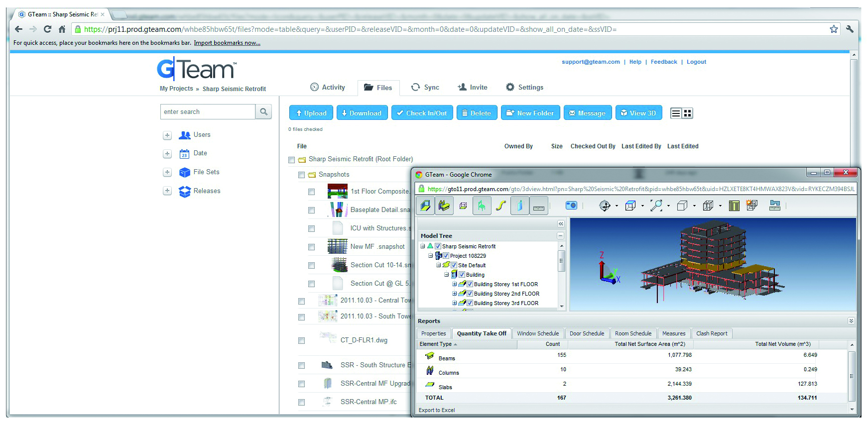The image size is (868, 424).
Task: Click in the enter search field
Action: coord(208,112)
